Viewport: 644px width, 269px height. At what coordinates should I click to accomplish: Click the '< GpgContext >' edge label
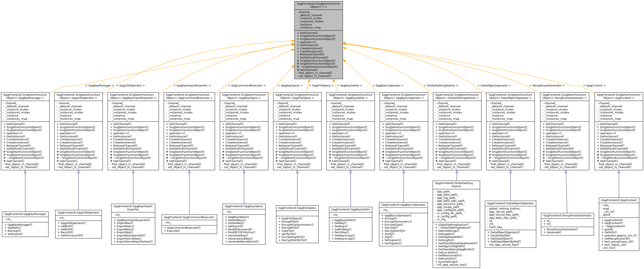click(594, 86)
